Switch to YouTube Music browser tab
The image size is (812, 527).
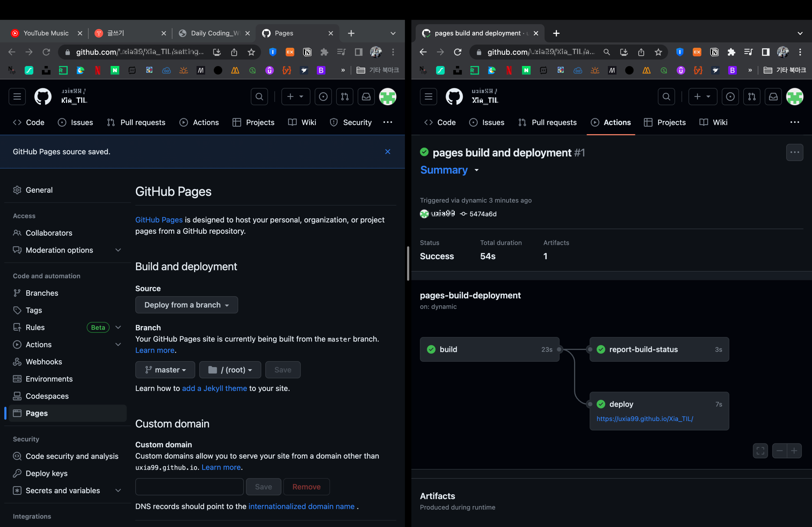tap(46, 33)
